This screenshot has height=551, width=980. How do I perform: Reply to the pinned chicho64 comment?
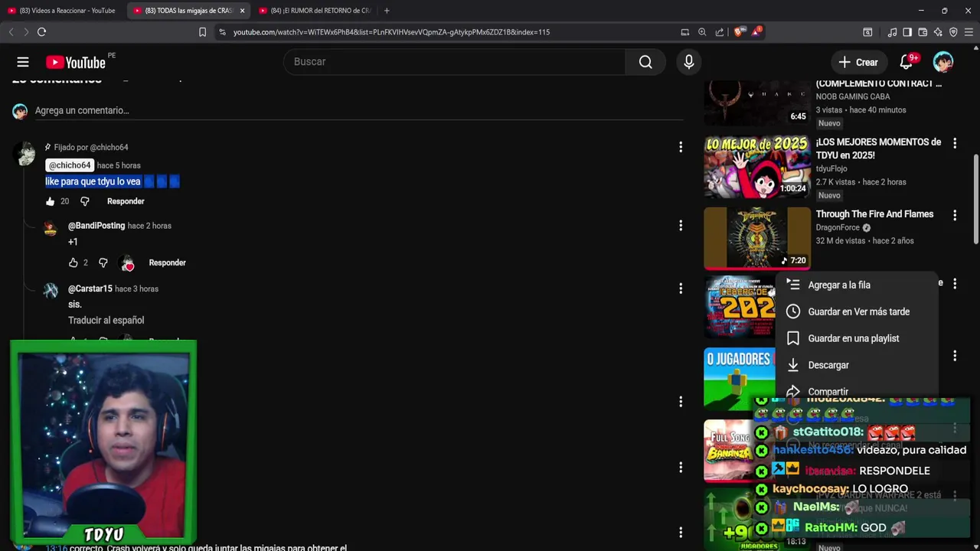[126, 201]
